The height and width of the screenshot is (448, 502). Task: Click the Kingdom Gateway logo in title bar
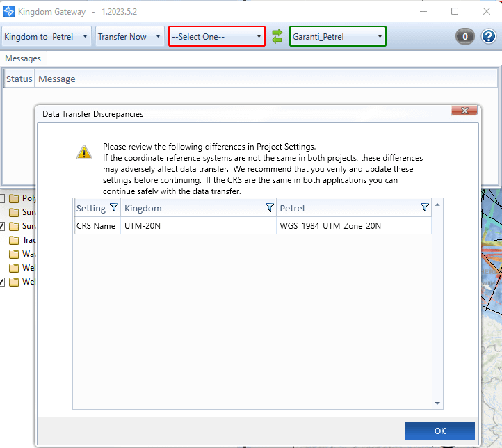pyautogui.click(x=9, y=11)
